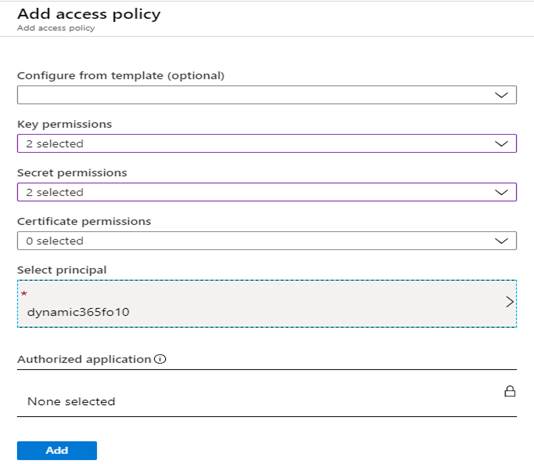Click None selected under Authorized application
This screenshot has width=534, height=464.
click(x=71, y=401)
